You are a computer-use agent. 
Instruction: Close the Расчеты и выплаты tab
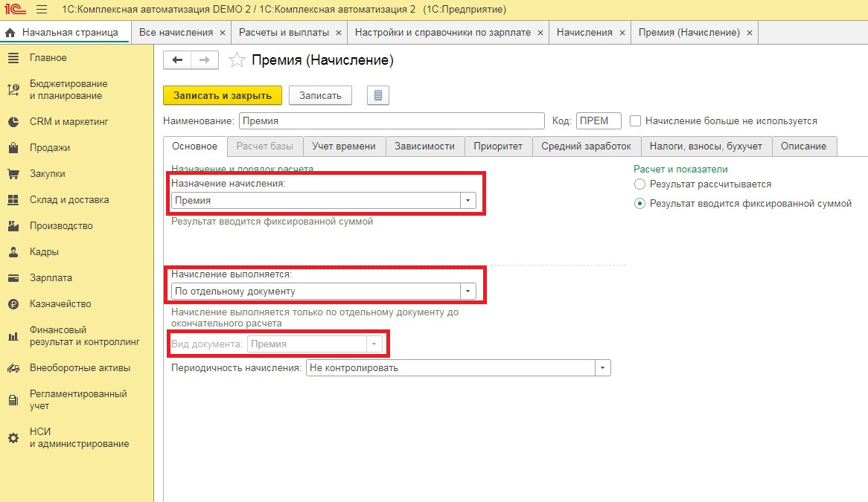338,33
